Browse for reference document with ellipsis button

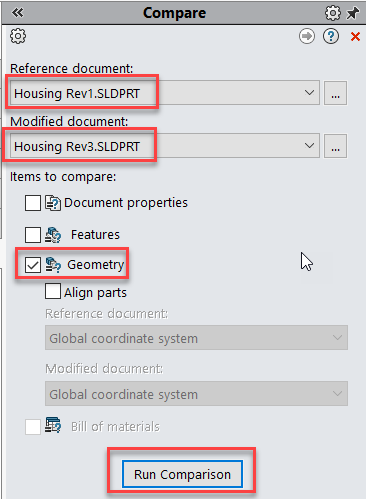(335, 93)
